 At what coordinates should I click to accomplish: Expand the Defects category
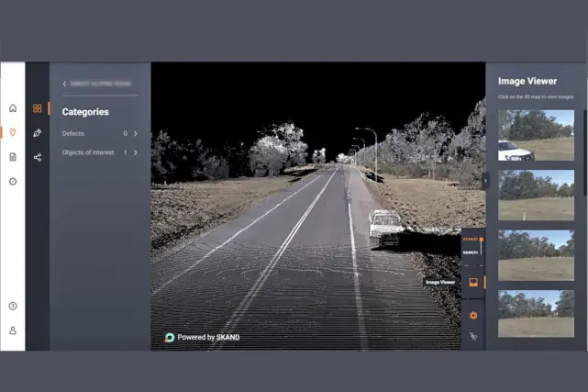[136, 134]
